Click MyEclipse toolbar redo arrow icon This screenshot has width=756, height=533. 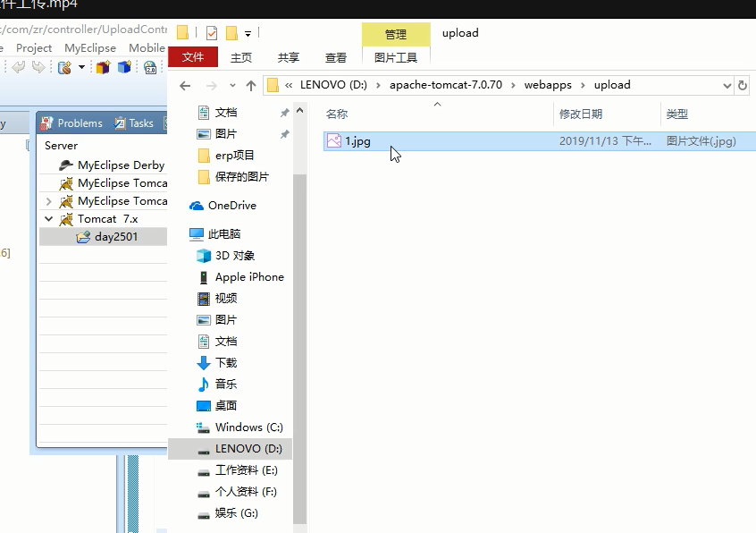tap(38, 67)
